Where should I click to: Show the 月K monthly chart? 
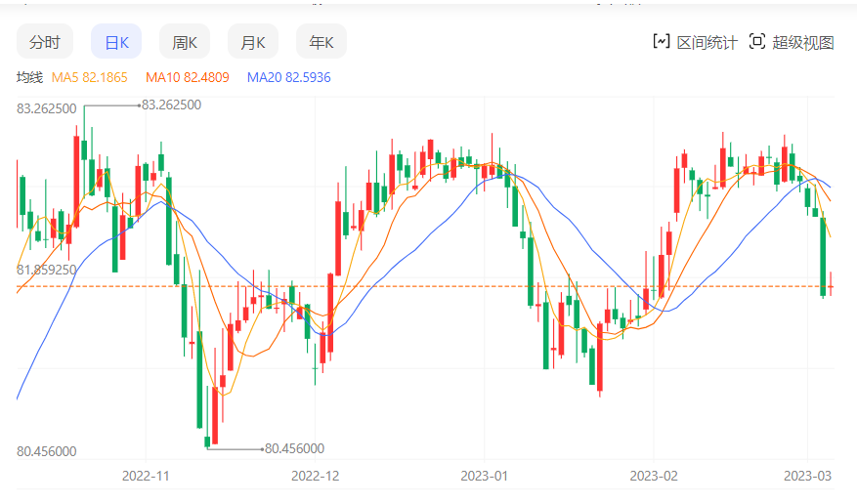(x=253, y=42)
